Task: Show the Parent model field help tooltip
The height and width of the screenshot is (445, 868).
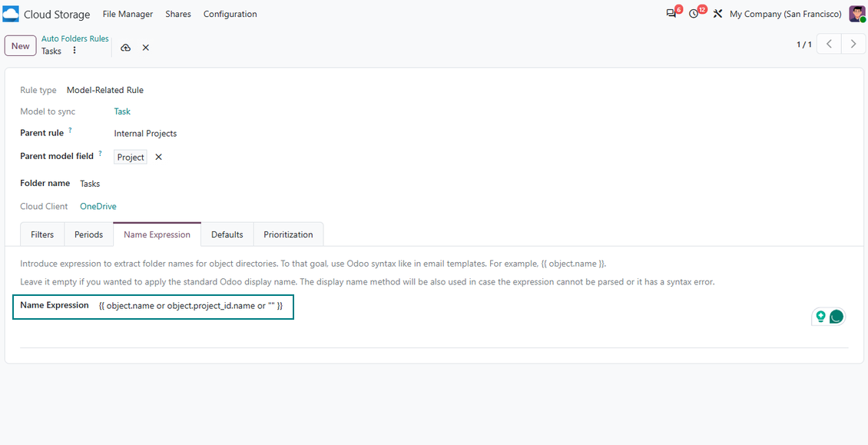Action: (x=100, y=154)
